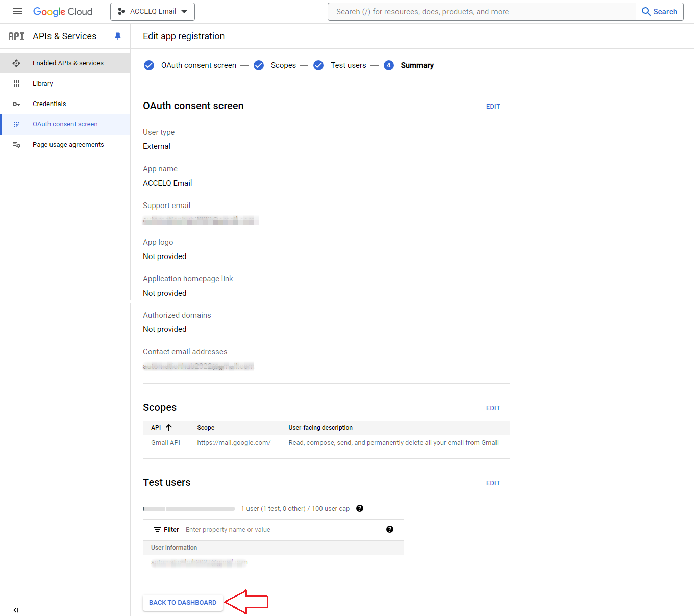The image size is (694, 616).
Task: Select the https://mail.google.com/ scope cell
Action: tap(234, 443)
